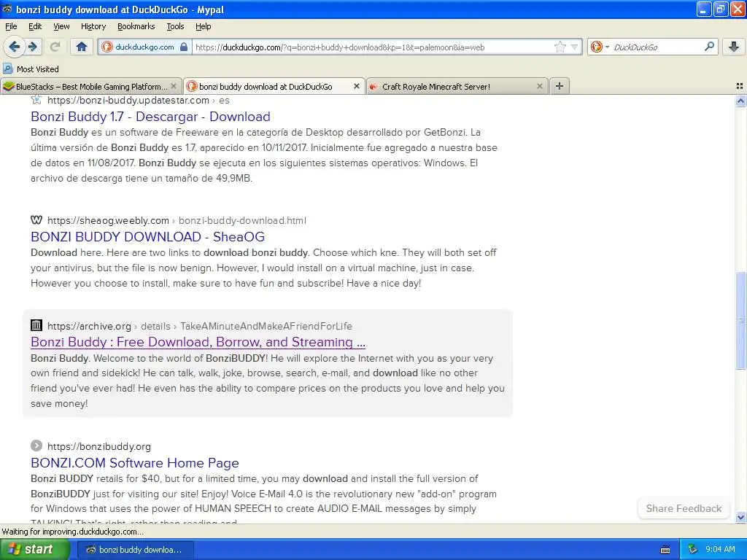Click the vertical scrollbar thumb
The image size is (747, 560).
pyautogui.click(x=740, y=320)
